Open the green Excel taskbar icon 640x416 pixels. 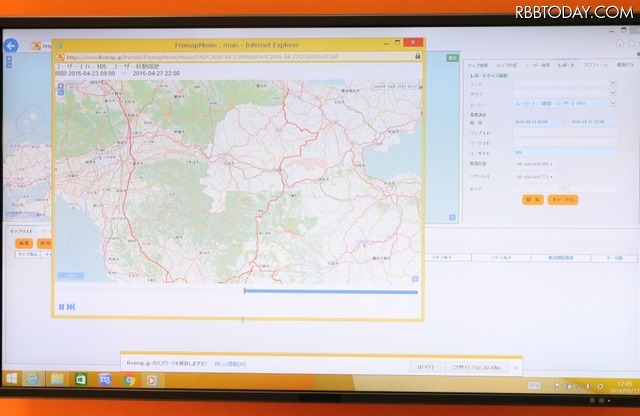tap(81, 380)
